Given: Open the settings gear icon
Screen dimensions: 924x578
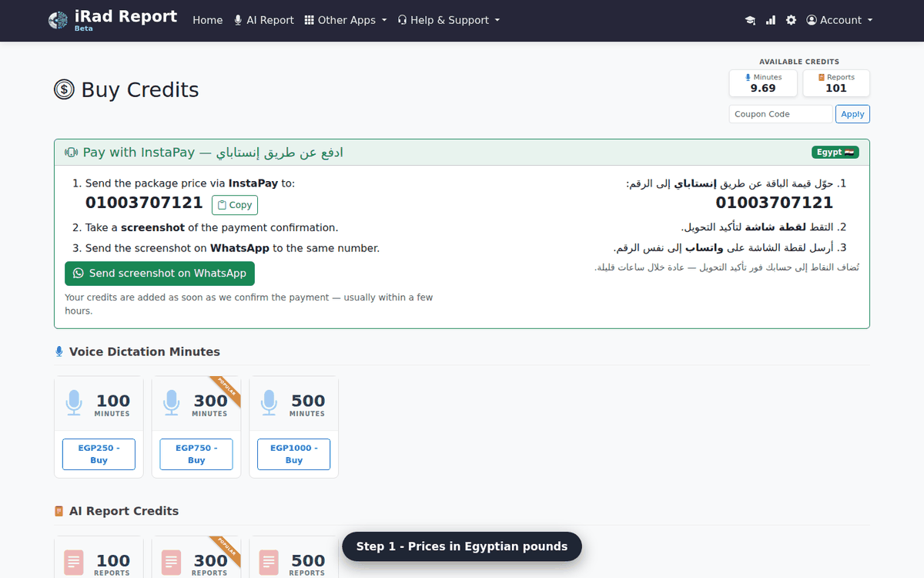Looking at the screenshot, I should tap(791, 20).
